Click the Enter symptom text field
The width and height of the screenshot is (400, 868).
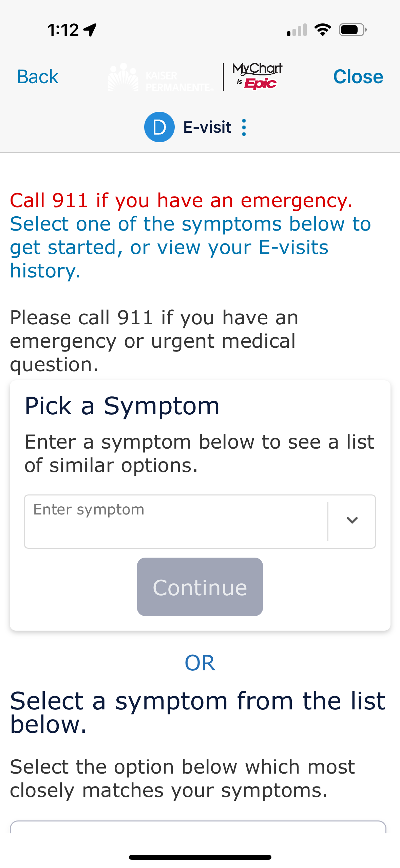click(x=176, y=521)
